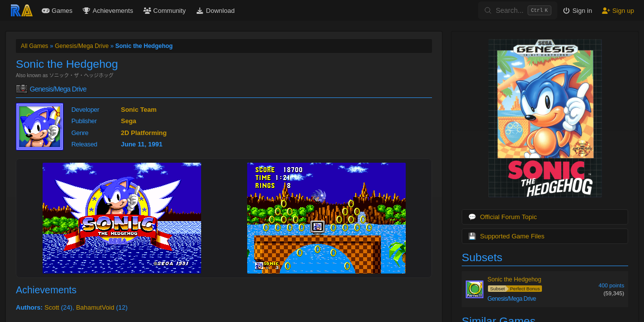Image resolution: width=644 pixels, height=322 pixels.
Task: Click the trophy icon beside Achievements
Action: tap(86, 10)
